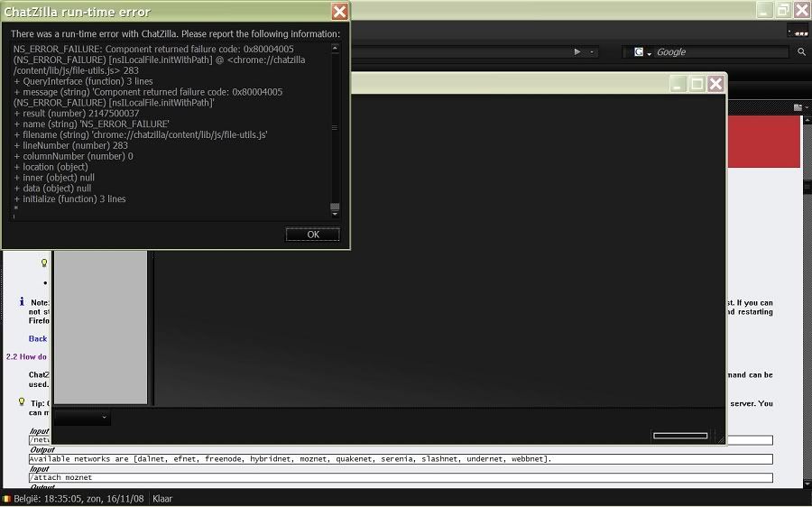Click the Belgian flag icon in status bar
The height and width of the screenshot is (507, 812).
[x=6, y=499]
